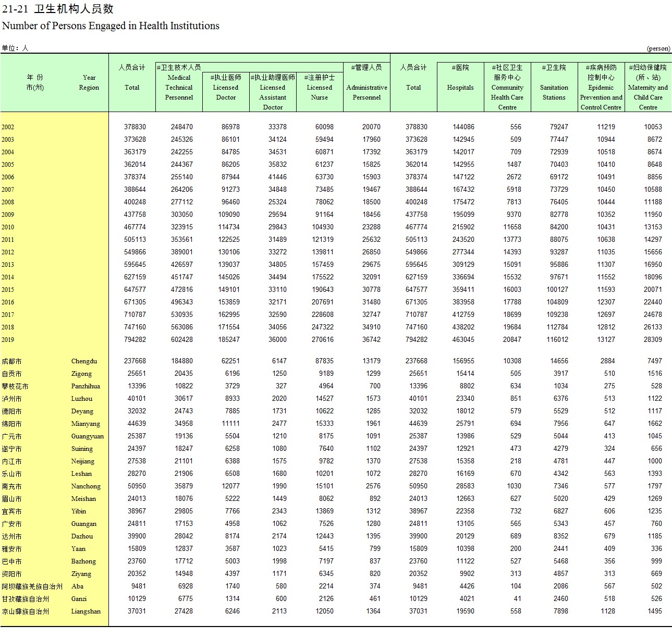Click Panzhihua assistant doctor value 327
This screenshot has width=672, height=638.
[x=281, y=386]
